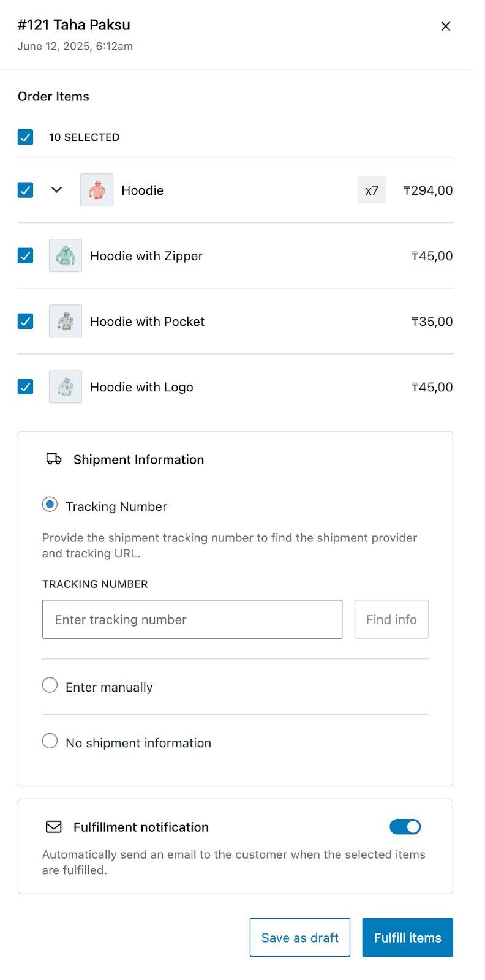Click the Hoodie with Pocket thumbnail image

66,321
